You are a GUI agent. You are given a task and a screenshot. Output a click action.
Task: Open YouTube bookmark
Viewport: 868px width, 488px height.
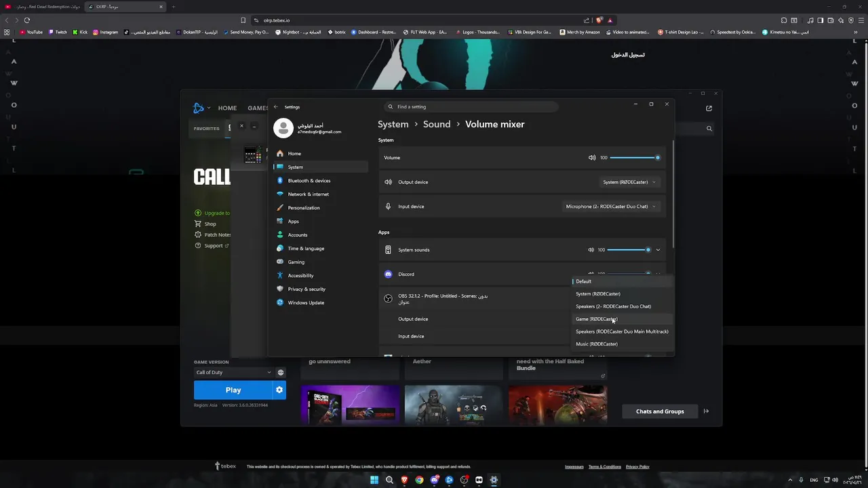pos(31,32)
